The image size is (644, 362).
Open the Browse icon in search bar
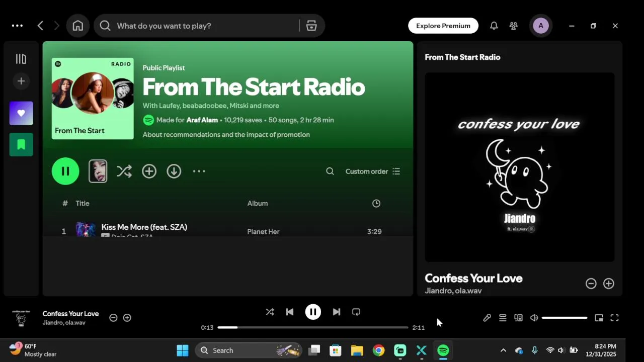(x=311, y=26)
